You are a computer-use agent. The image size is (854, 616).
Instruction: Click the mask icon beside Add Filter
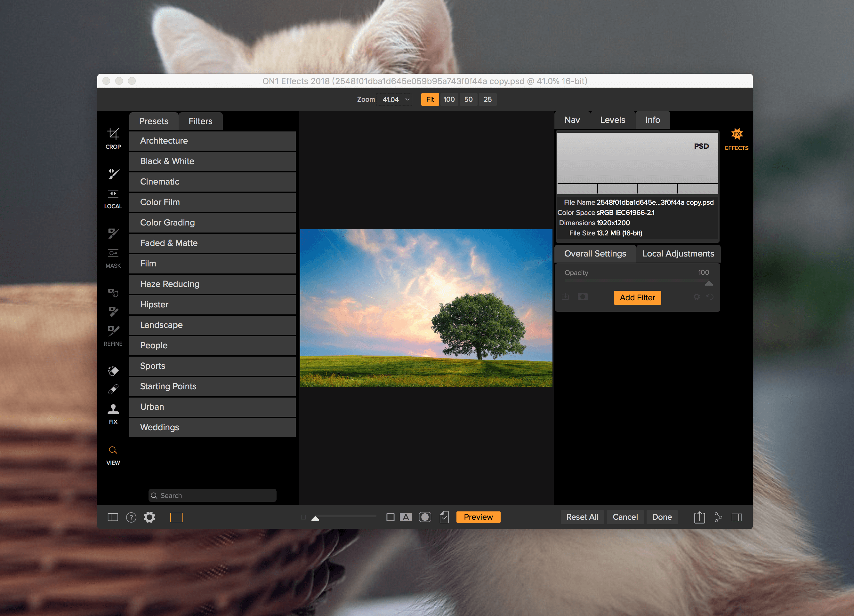click(583, 297)
